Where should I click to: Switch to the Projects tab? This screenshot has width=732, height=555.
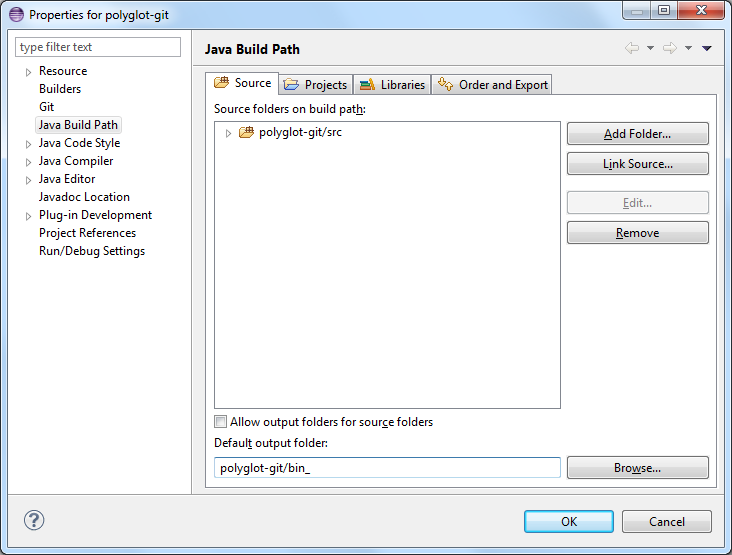pos(315,85)
